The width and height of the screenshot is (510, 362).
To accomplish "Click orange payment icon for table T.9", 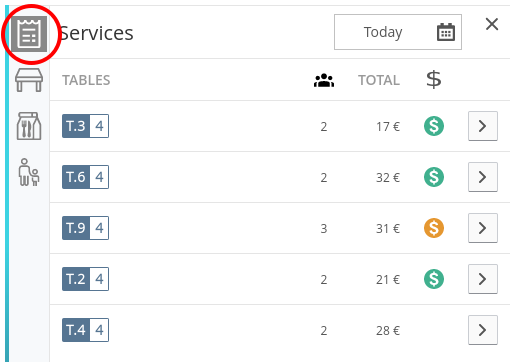I will click(434, 228).
